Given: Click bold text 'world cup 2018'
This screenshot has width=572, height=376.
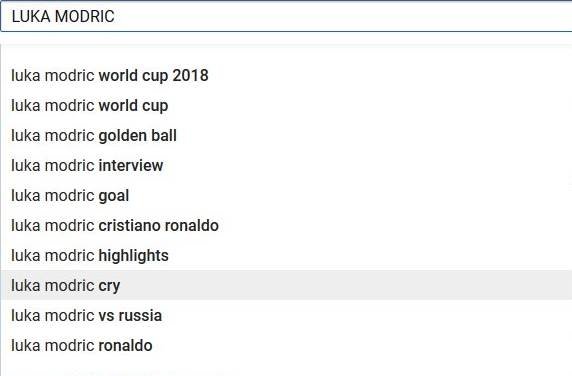Looking at the screenshot, I should (154, 76).
